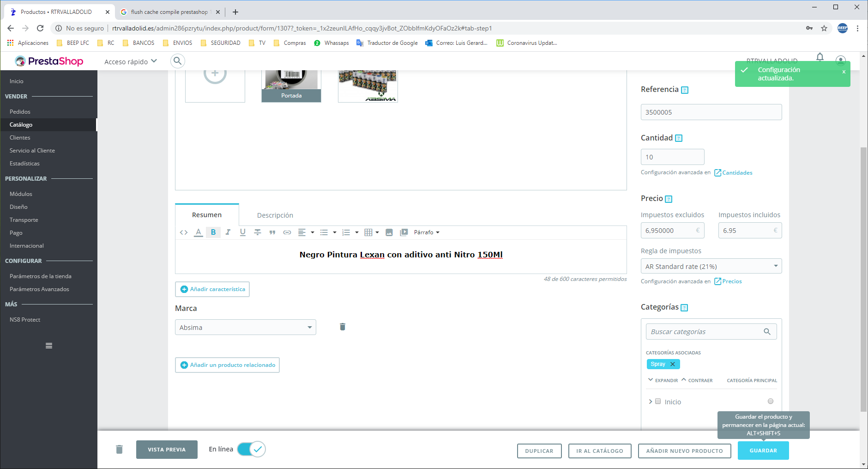Collapse sidebar with hamburger icon
Screen dimensions: 868x469
point(49,346)
